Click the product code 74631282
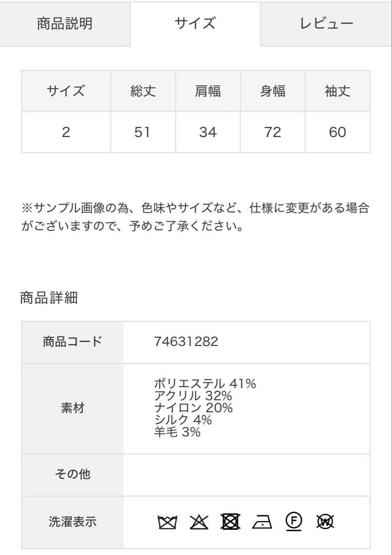This screenshot has height=555, width=392. [186, 341]
